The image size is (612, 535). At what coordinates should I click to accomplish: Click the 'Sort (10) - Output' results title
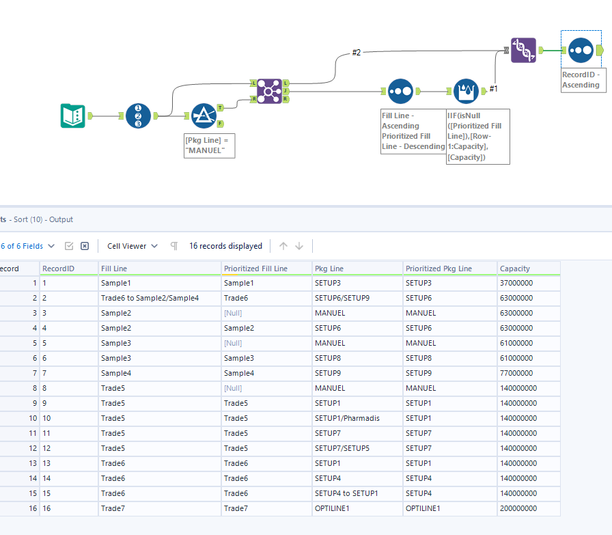[43, 219]
